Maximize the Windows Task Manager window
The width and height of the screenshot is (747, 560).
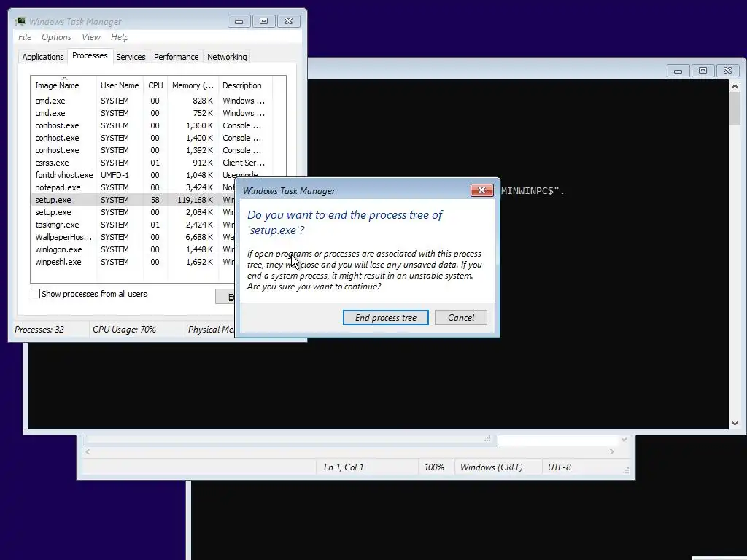pos(263,21)
